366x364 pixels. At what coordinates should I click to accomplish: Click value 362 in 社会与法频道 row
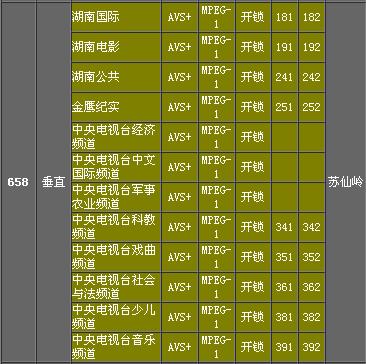coord(311,287)
